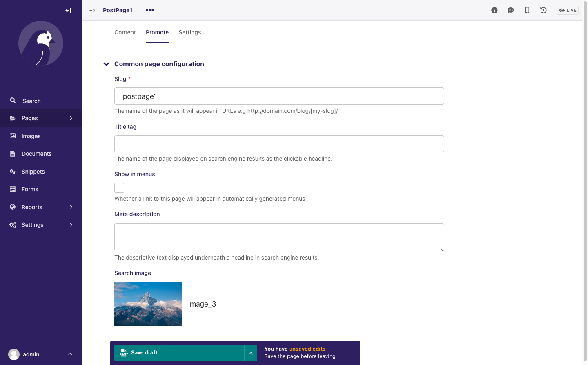
Task: Click the Wagtail bird logo
Action: pos(41,44)
